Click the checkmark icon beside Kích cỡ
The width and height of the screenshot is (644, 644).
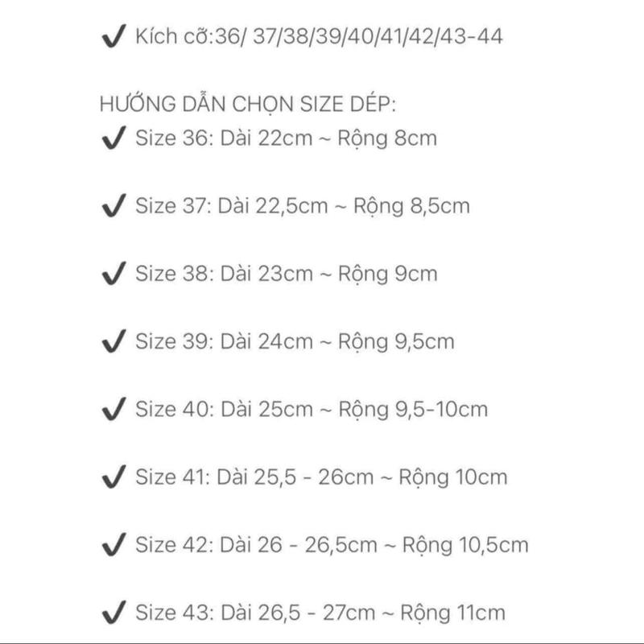114,36
